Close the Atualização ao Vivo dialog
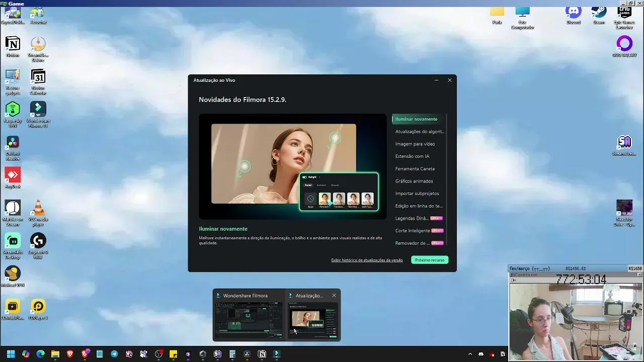The image size is (644, 362). tap(450, 80)
